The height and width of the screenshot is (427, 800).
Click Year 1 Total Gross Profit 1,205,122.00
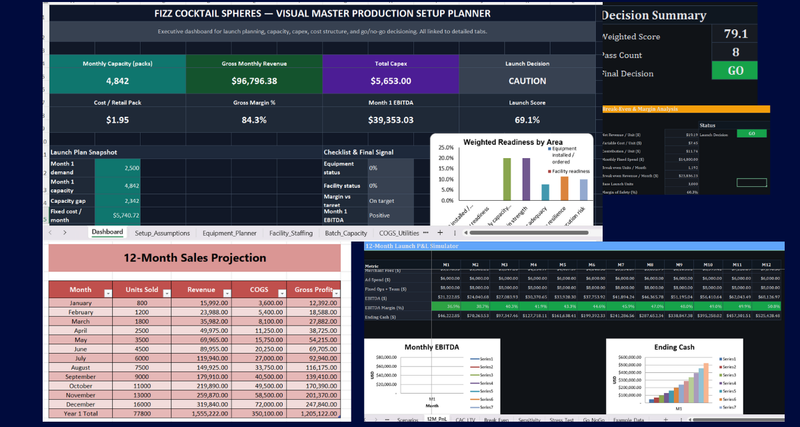click(x=313, y=413)
